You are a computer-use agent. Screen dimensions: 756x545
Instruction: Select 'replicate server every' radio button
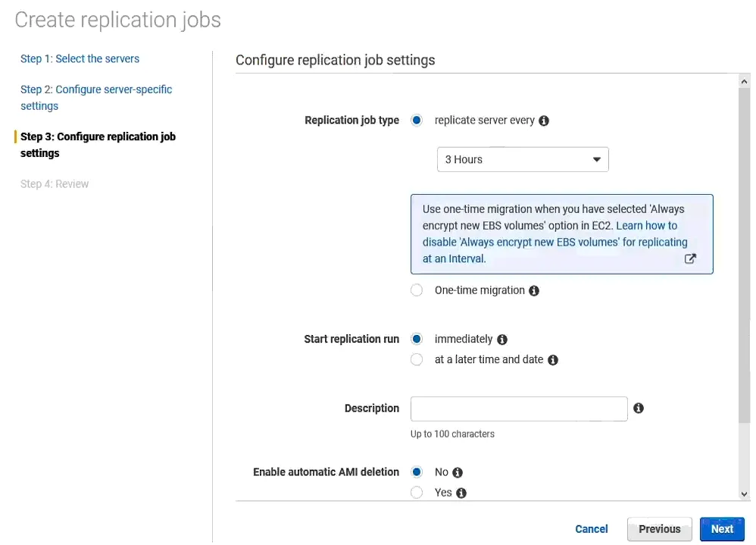tap(417, 121)
